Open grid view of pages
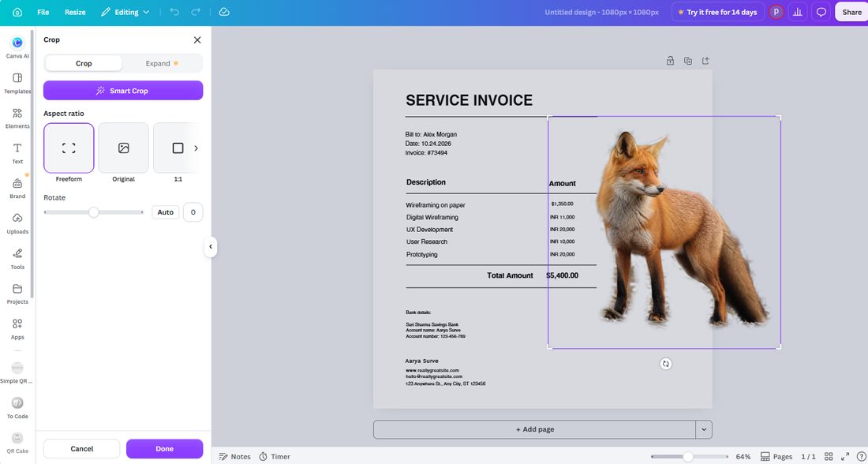 point(829,457)
